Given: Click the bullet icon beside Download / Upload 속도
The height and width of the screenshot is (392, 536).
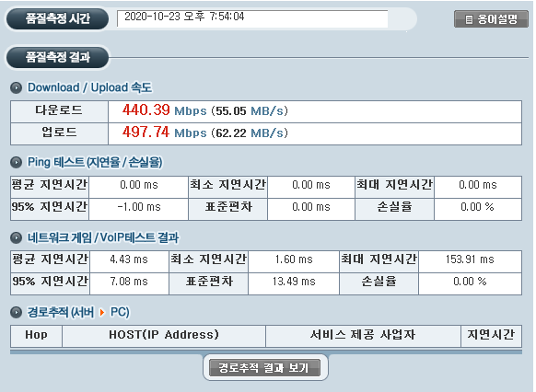Looking at the screenshot, I should (16, 87).
